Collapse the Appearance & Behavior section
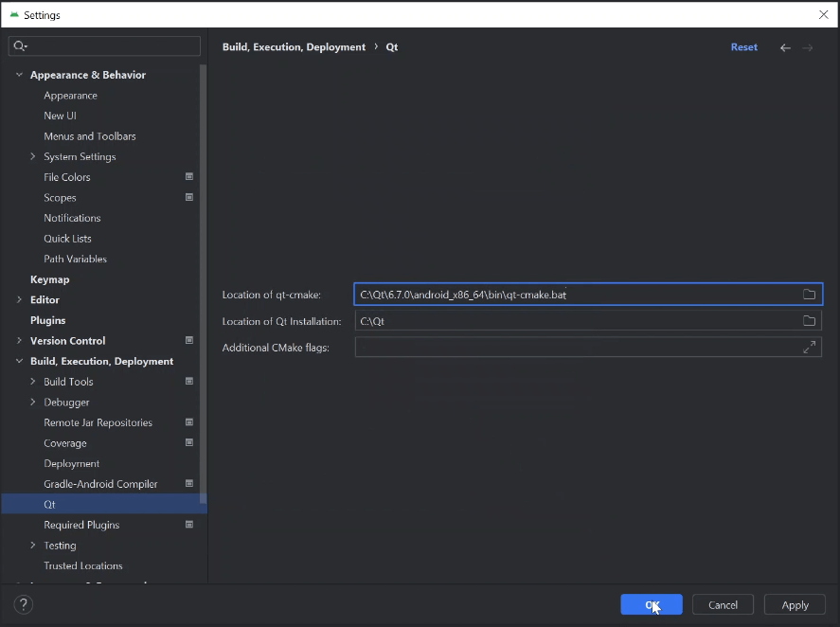This screenshot has width=840, height=627. [x=19, y=75]
